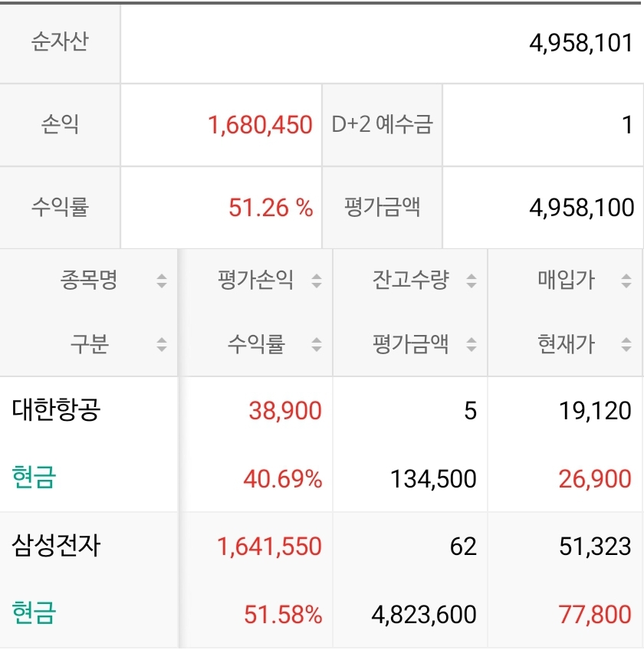Click the 종목명 column header
Screen dimensions: 644x650
click(x=89, y=281)
